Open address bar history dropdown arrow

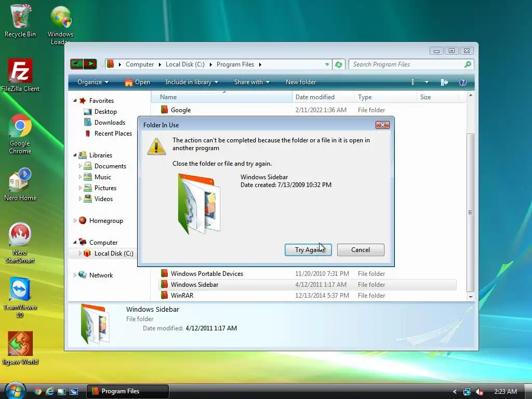click(x=327, y=64)
